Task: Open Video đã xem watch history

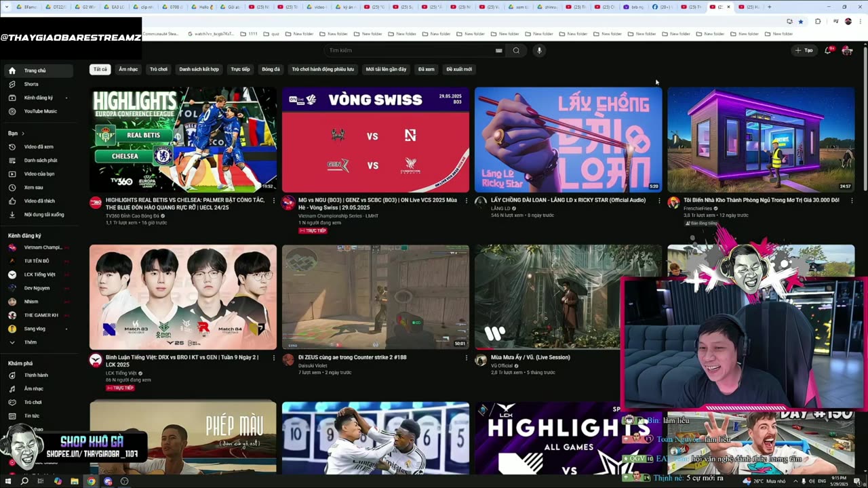Action: [39, 146]
